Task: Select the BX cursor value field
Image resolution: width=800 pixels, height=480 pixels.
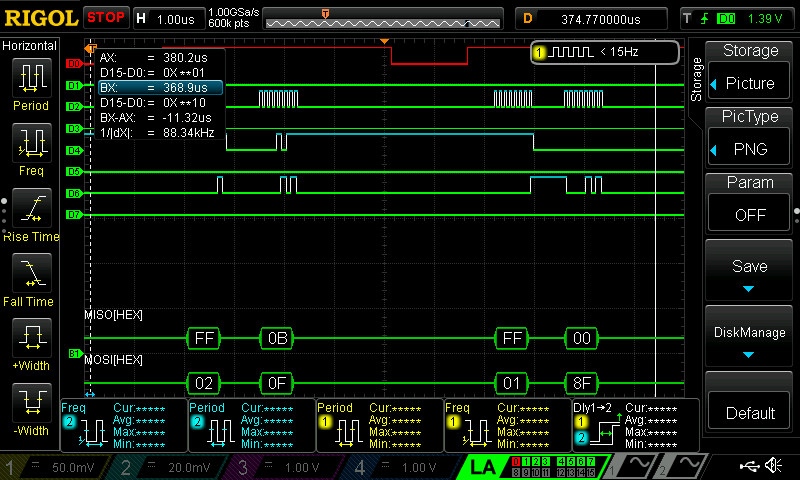Action: point(160,88)
